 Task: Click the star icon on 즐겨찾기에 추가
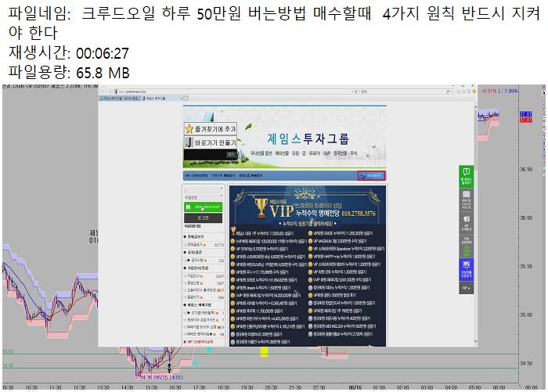point(189,129)
